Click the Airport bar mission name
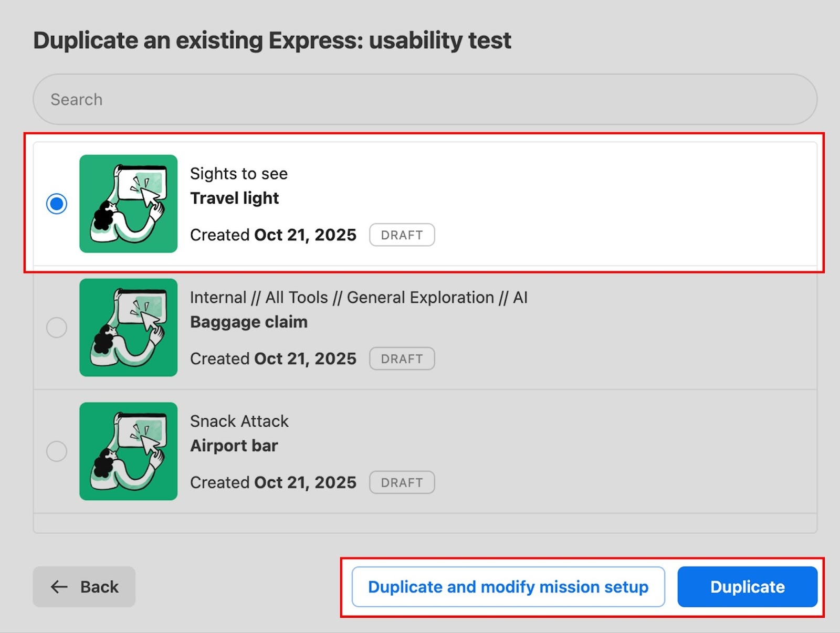 [234, 446]
